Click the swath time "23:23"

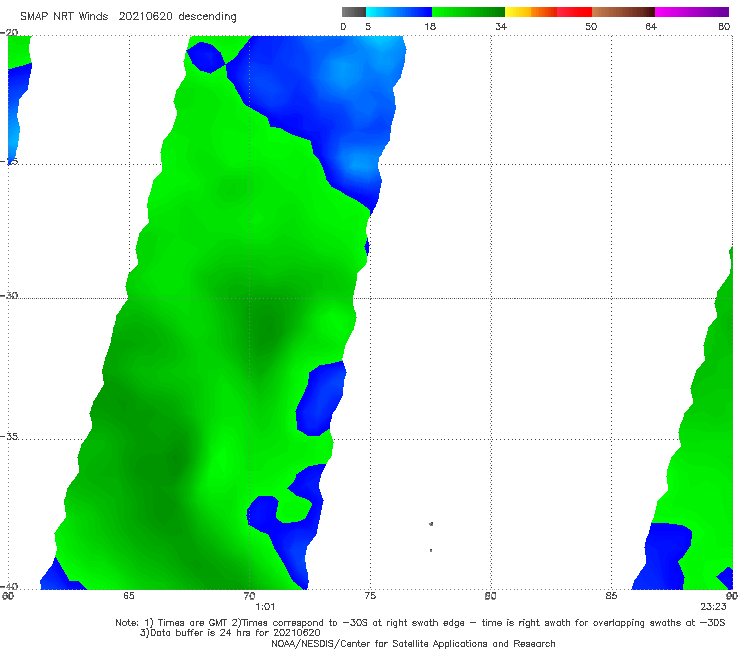point(713,607)
